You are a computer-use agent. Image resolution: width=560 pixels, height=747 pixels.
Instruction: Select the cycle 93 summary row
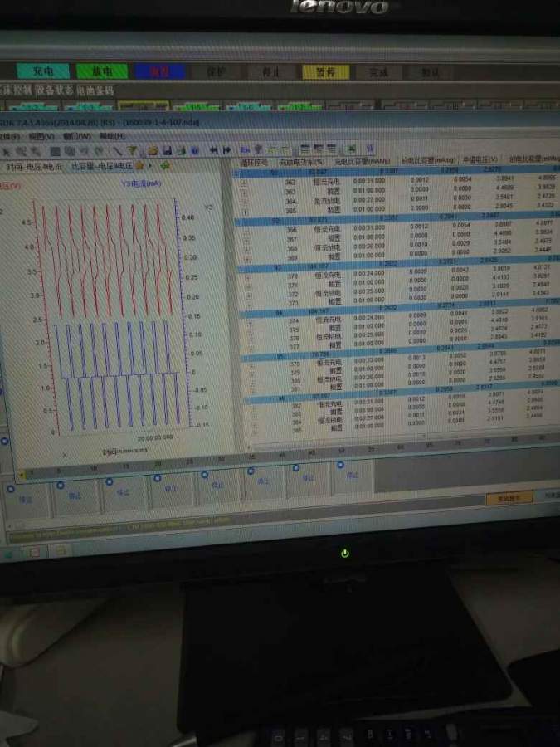point(399,265)
